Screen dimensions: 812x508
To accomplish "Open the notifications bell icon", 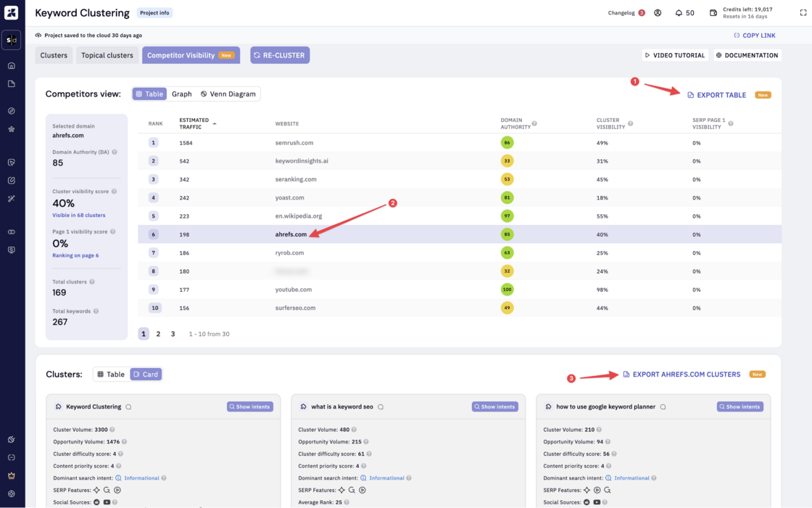I will 679,13.
